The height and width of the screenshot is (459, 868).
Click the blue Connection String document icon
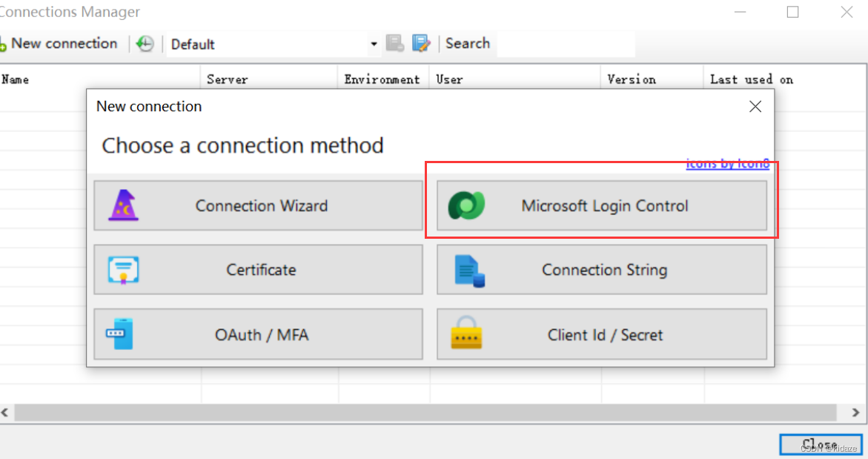[x=468, y=269]
